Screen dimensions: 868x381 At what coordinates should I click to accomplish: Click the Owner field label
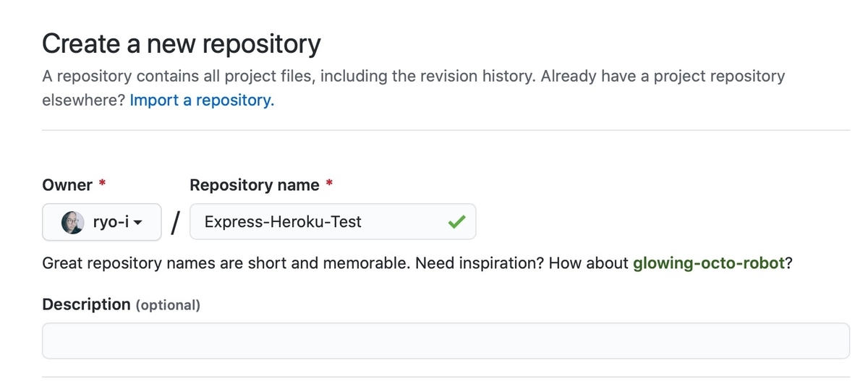(67, 185)
